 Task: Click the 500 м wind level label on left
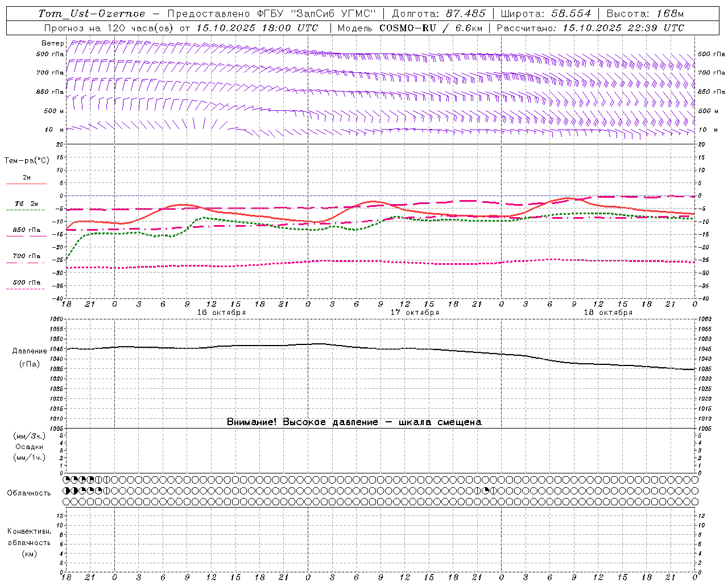click(54, 111)
